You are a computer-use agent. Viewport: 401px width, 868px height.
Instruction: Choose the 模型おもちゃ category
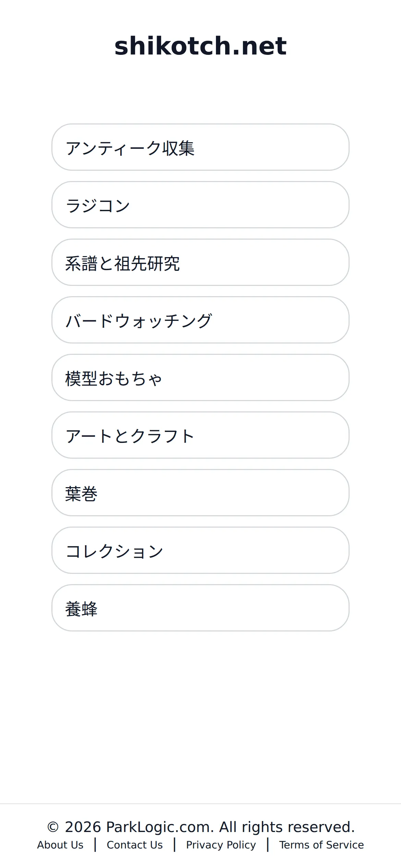coord(200,377)
